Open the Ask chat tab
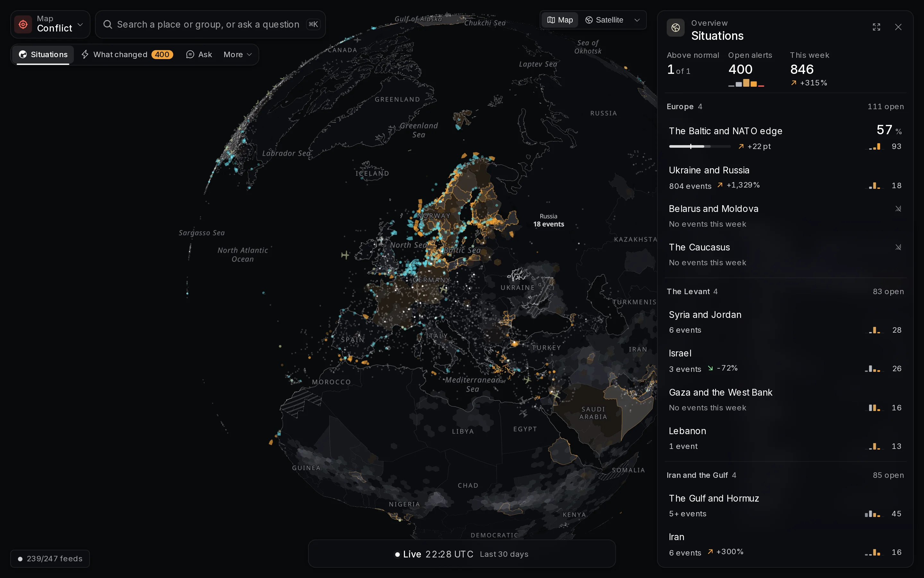 click(x=199, y=55)
